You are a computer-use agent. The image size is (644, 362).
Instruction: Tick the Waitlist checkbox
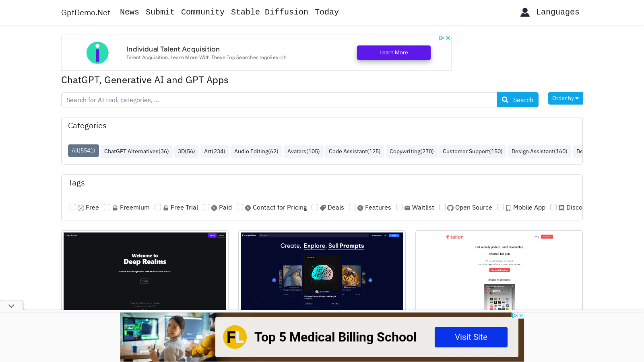pyautogui.click(x=399, y=207)
